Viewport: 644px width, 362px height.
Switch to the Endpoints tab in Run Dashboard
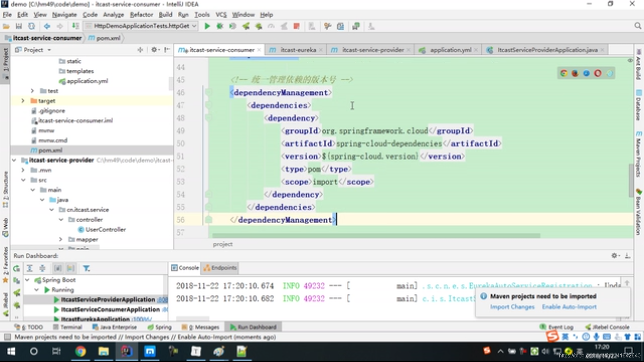tap(220, 268)
